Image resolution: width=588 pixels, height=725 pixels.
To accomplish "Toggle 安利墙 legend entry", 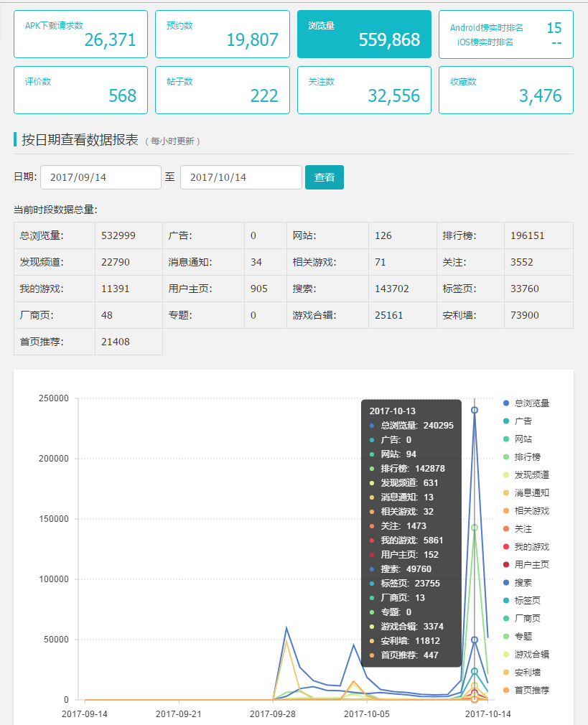I will coord(521,673).
